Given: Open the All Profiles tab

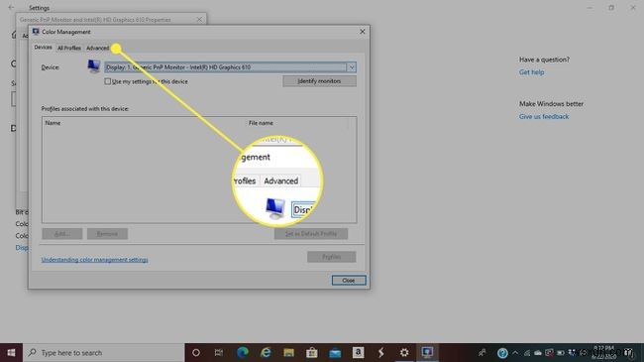Looking at the screenshot, I should 69,49.
